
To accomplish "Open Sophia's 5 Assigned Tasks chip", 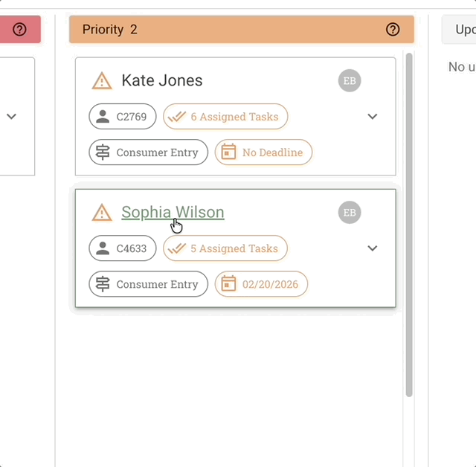I will coord(225,248).
